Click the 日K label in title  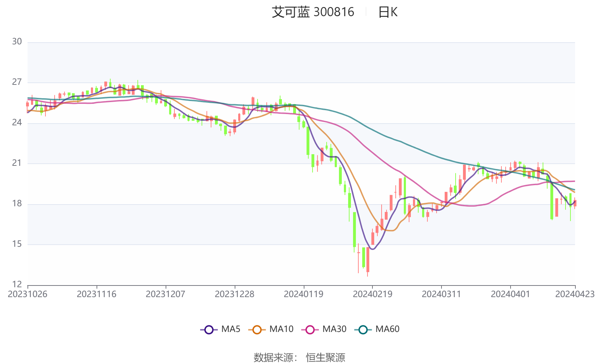tap(388, 12)
